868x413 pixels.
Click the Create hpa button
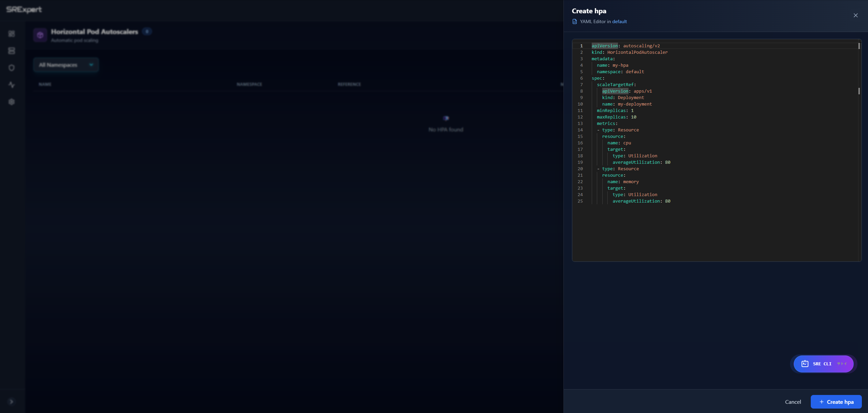[x=836, y=402]
